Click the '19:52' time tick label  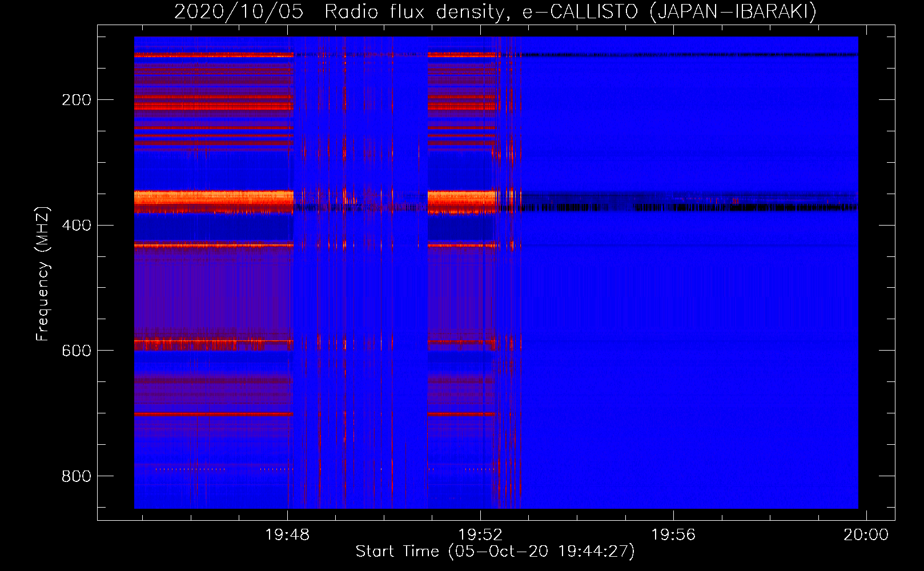(x=480, y=534)
